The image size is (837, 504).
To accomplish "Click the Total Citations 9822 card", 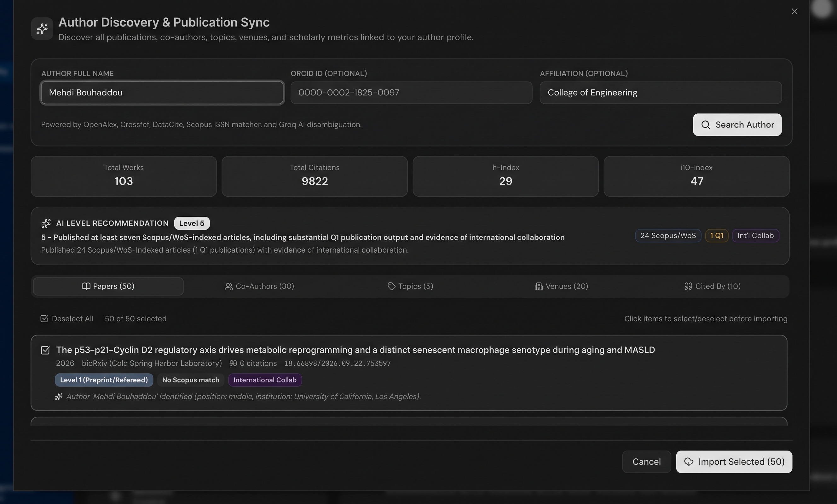I will pos(315,176).
